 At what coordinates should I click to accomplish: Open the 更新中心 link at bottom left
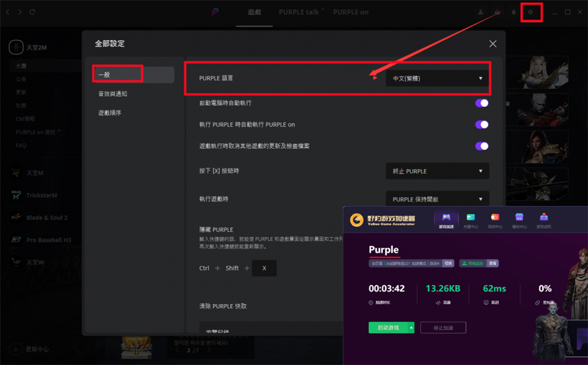pyautogui.click(x=37, y=349)
